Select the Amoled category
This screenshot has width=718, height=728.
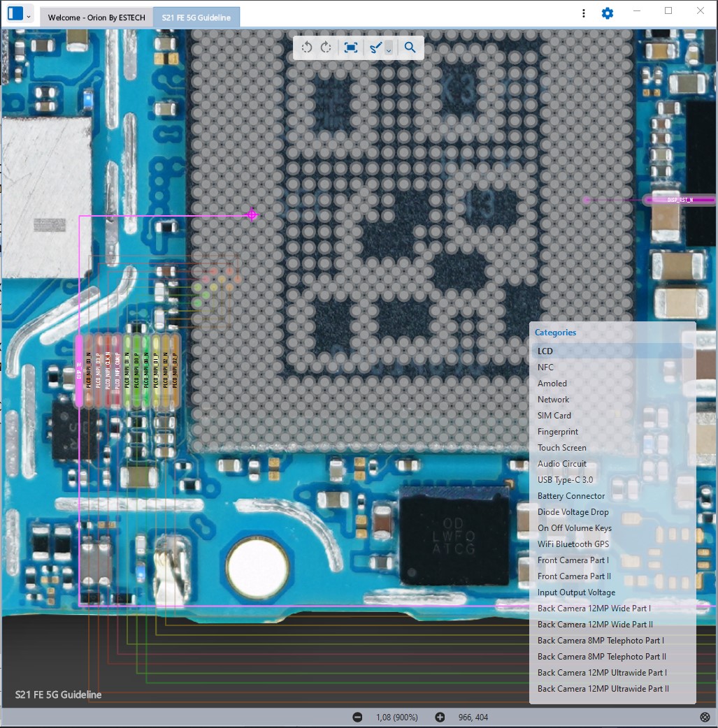[x=552, y=384]
